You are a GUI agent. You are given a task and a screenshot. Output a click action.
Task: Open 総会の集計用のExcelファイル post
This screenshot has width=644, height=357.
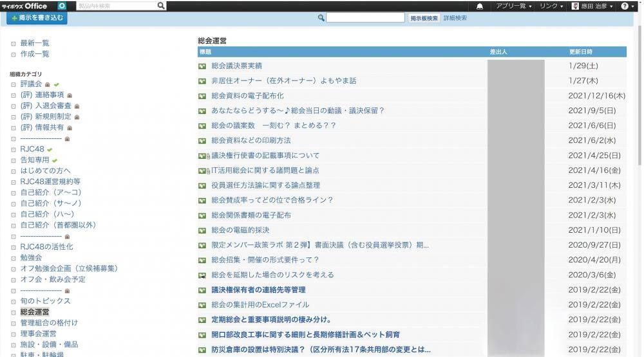click(x=260, y=304)
